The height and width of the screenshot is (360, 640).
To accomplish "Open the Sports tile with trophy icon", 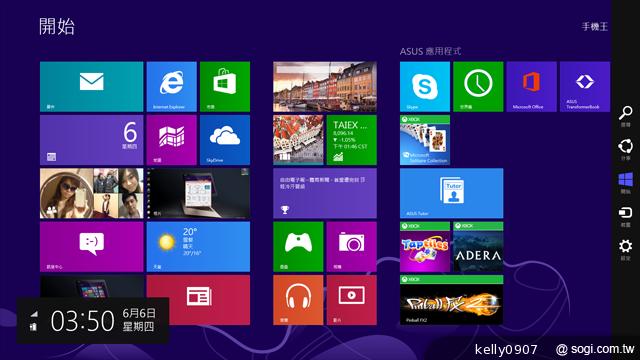I will coord(325,193).
